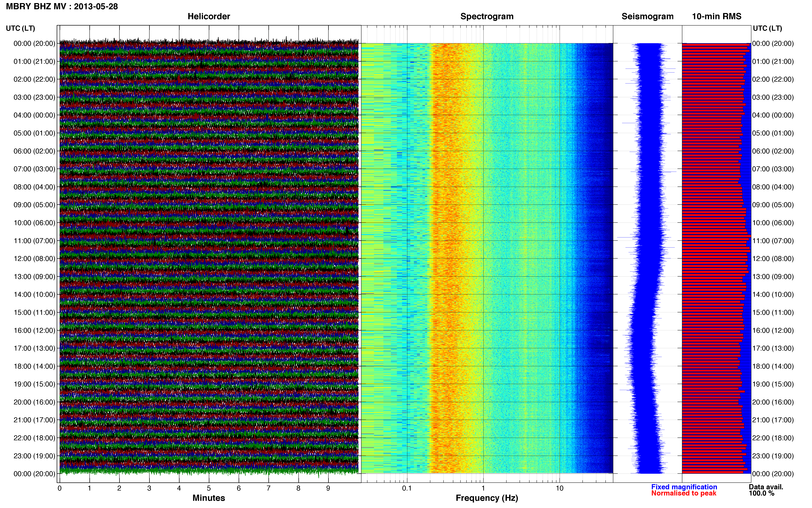Click "UTC (LT)" label beside the helicorder
The width and height of the screenshot is (812, 508).
pos(21,28)
